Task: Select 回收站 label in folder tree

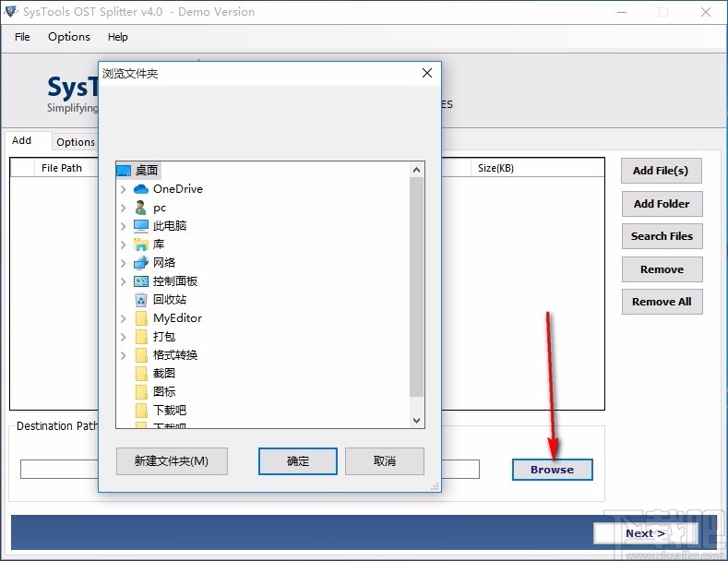Action: 170,300
